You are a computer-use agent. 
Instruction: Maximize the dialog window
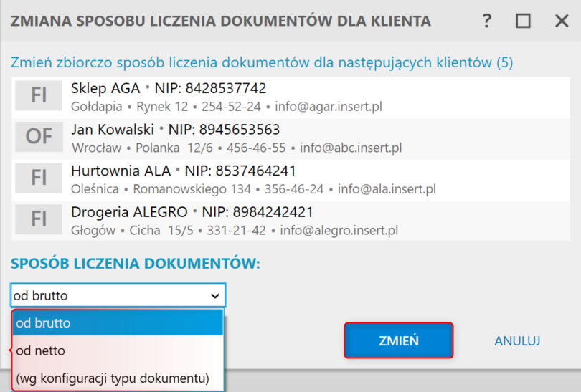click(523, 21)
